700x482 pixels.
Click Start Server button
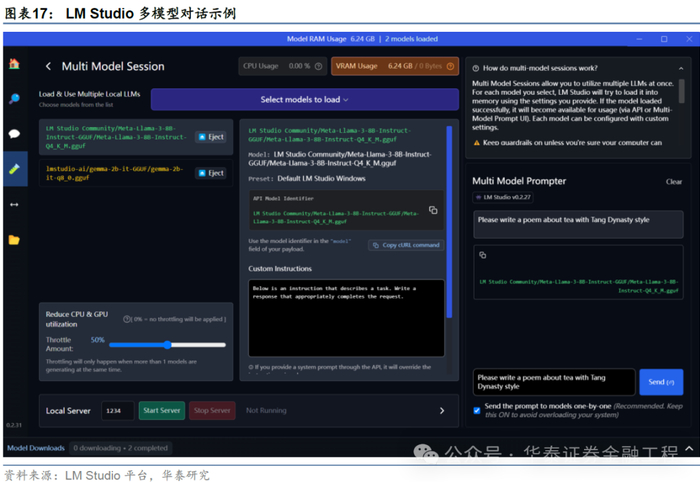[x=162, y=411]
